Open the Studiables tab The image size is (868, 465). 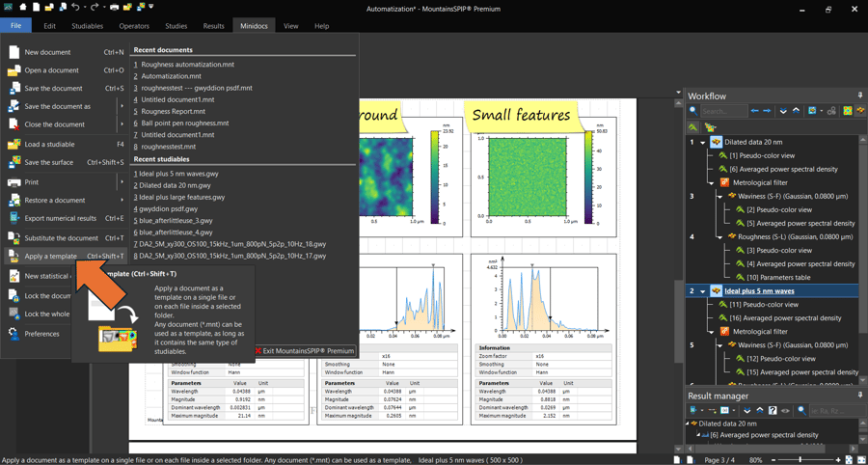coord(87,26)
